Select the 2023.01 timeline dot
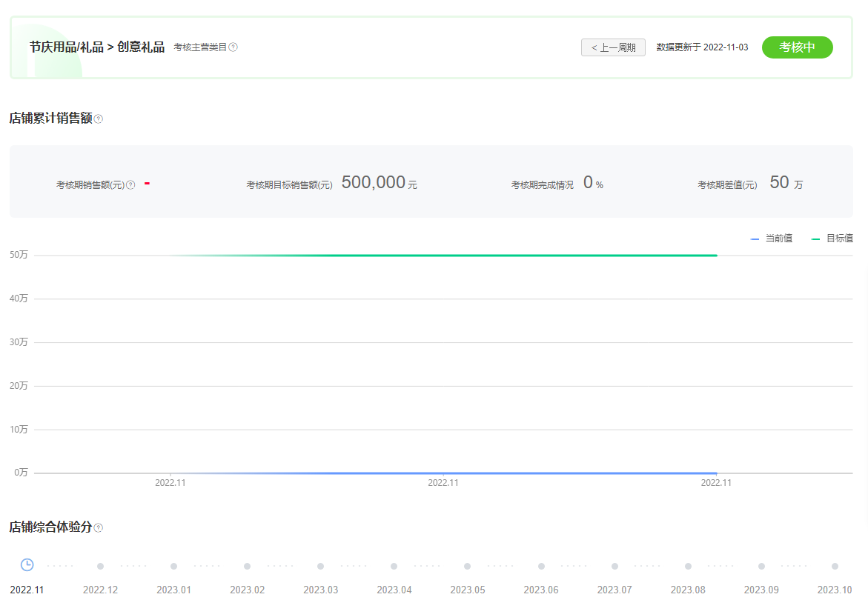Viewport: 868px width, 600px height. pos(173,566)
